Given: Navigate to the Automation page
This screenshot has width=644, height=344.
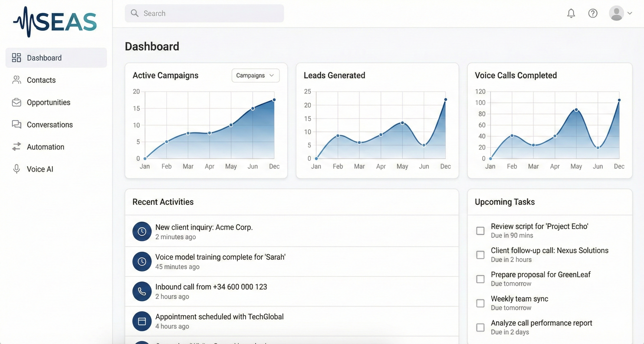Looking at the screenshot, I should click(x=46, y=147).
